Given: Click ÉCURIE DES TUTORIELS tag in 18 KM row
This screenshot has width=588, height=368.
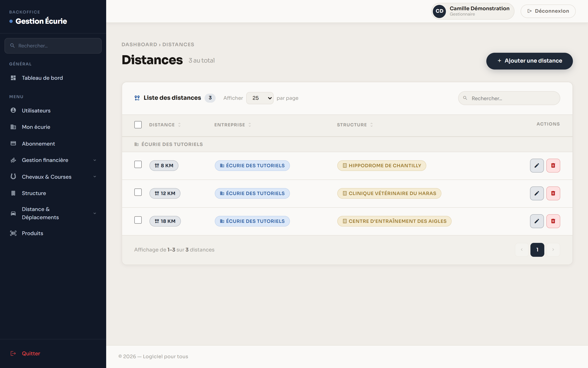Looking at the screenshot, I should click(x=252, y=221).
